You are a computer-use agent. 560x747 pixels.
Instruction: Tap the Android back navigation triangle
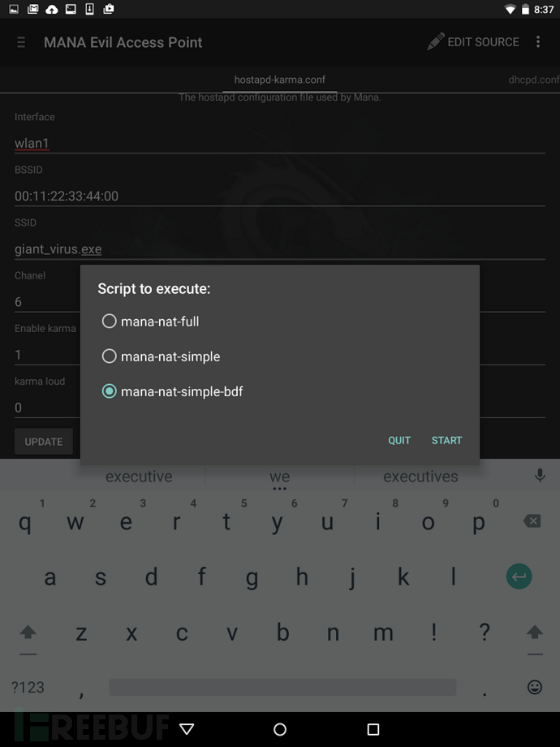click(x=187, y=729)
